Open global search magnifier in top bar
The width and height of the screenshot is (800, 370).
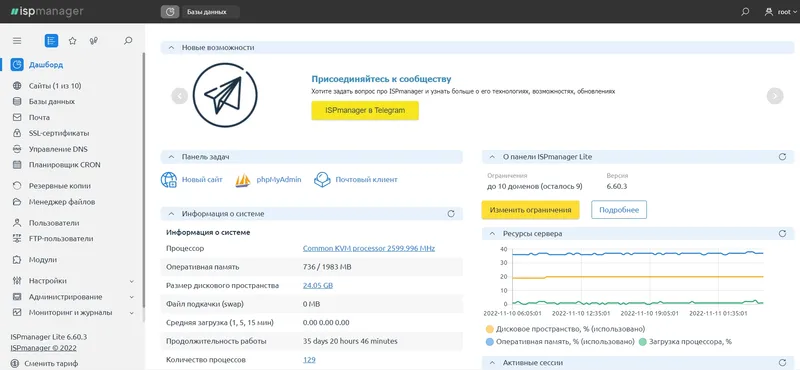(x=745, y=11)
